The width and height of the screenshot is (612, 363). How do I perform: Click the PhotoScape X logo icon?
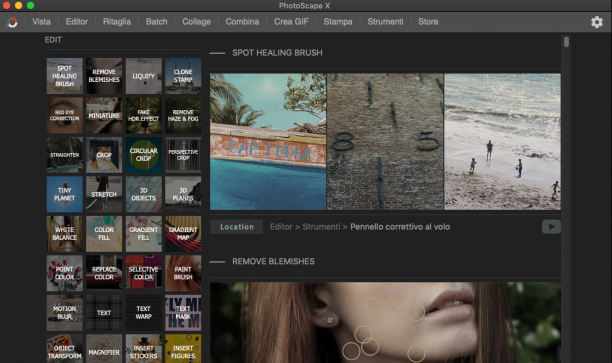tap(12, 22)
